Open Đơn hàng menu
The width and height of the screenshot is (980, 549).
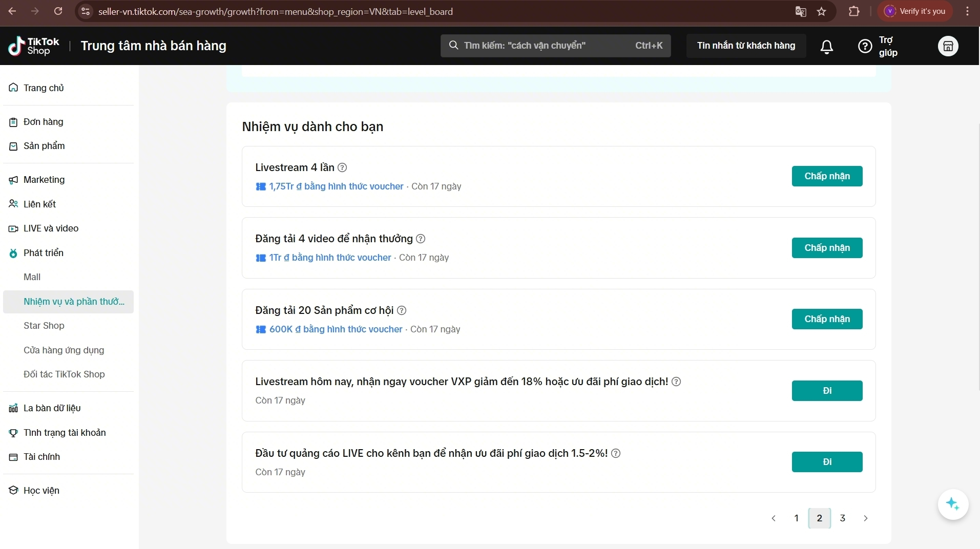click(68, 122)
